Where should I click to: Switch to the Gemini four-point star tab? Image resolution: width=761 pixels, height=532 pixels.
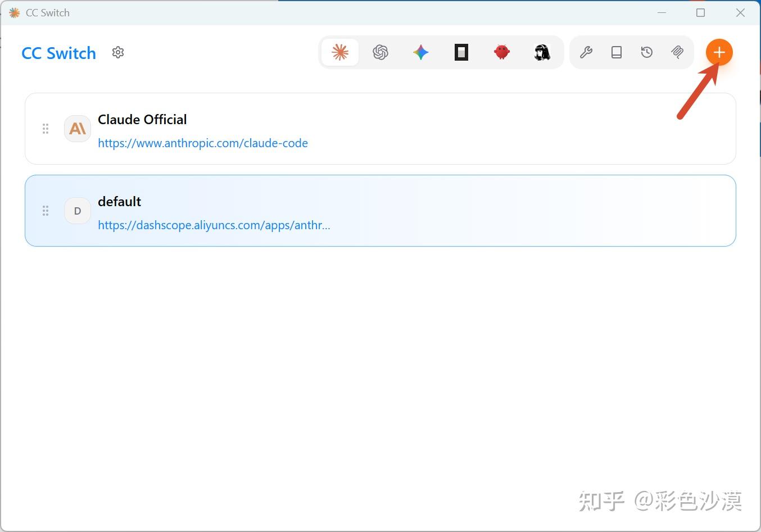click(421, 53)
